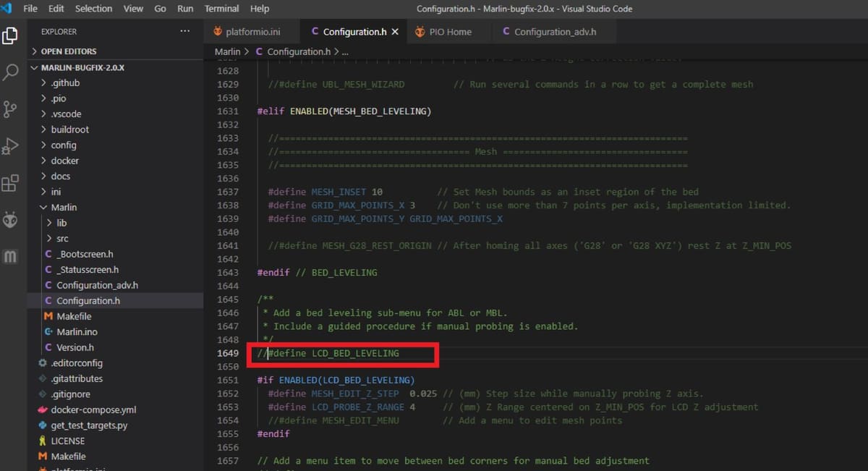The width and height of the screenshot is (868, 471).
Task: Click '#if ENABLED(LCD_BED_LEVELING)' line
Action: [x=336, y=380]
